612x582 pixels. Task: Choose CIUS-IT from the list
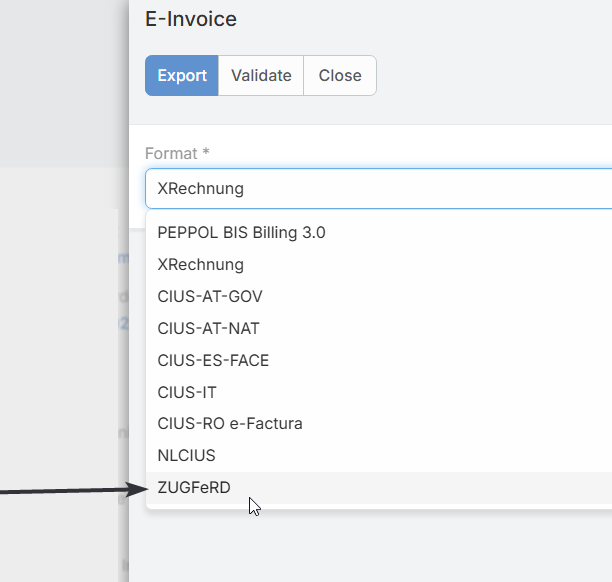point(379,392)
